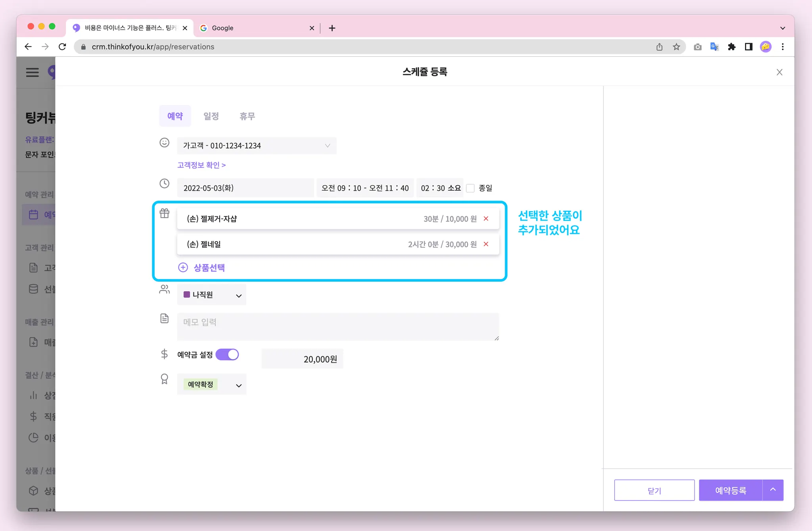Toggle the 예약금 설정 switch off
The width and height of the screenshot is (812, 531).
(227, 354)
